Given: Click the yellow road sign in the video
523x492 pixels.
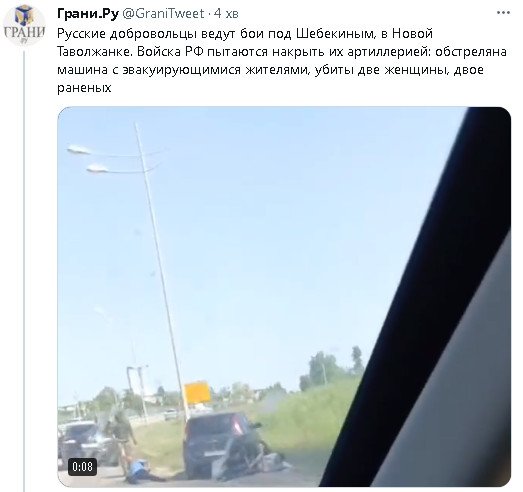Looking at the screenshot, I should tap(197, 393).
